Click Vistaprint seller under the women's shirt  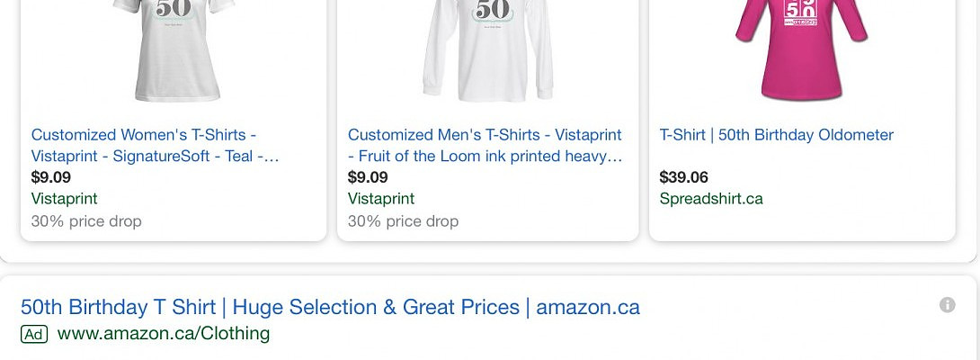[64, 199]
